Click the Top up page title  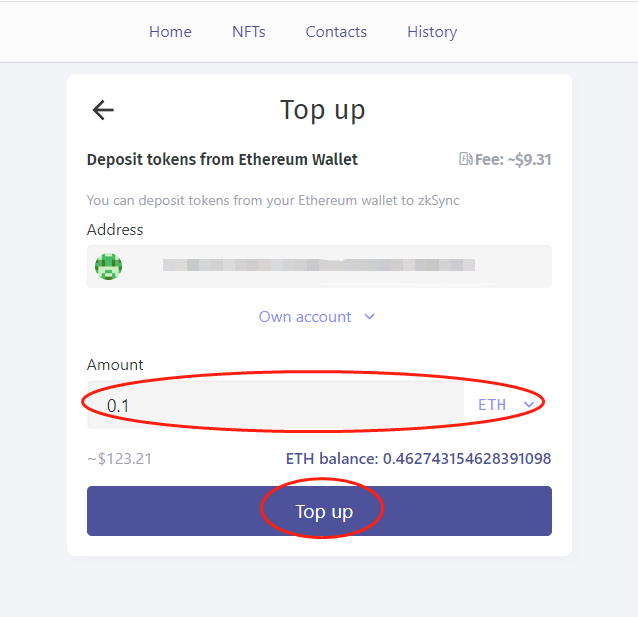(322, 109)
